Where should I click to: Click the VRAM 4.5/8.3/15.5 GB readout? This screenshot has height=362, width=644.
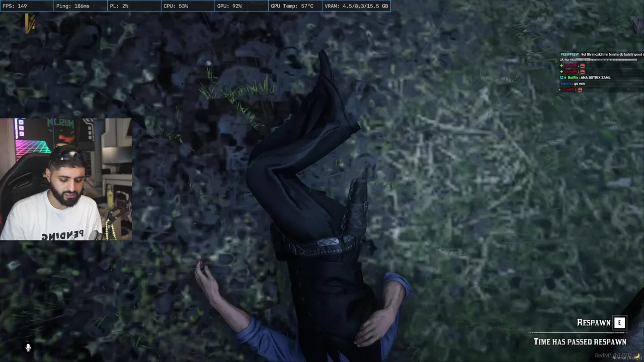356,6
